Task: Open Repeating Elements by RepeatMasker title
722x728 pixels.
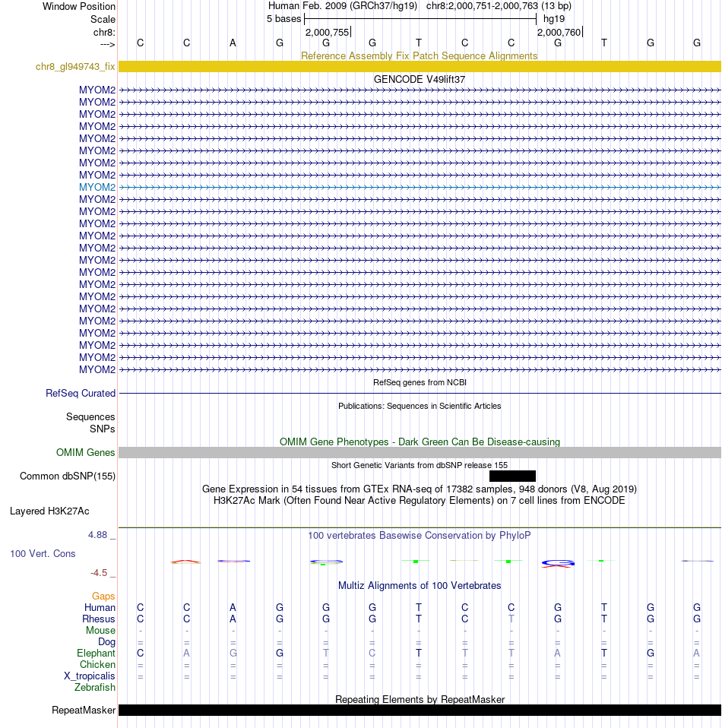Action: 420,700
